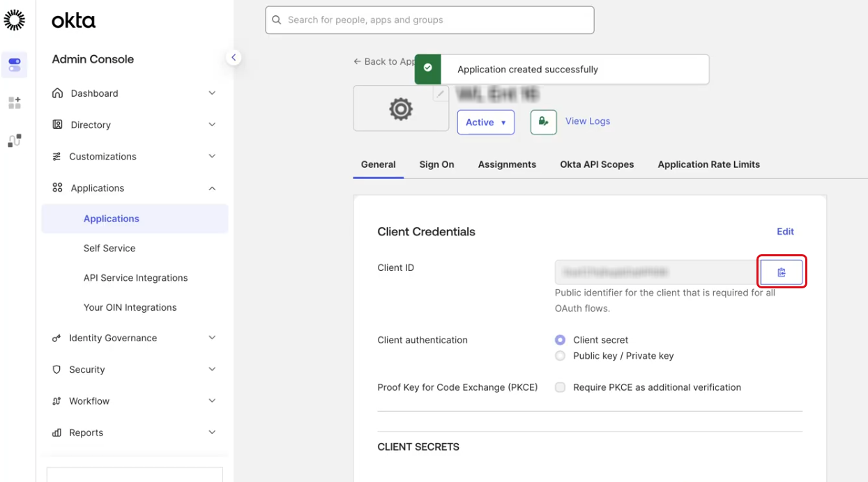This screenshot has height=482, width=868.
Task: Click the Workflow icon in sidebar
Action: pyautogui.click(x=56, y=401)
